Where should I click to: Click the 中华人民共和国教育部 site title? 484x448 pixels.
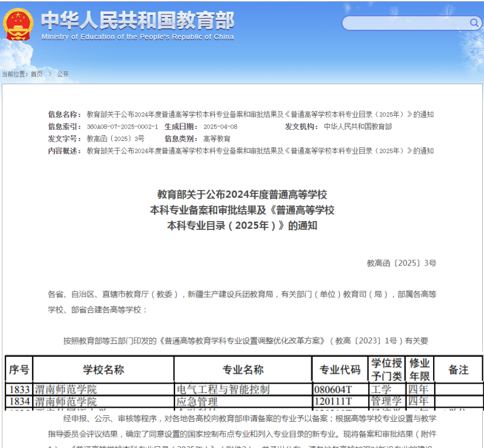pyautogui.click(x=138, y=20)
